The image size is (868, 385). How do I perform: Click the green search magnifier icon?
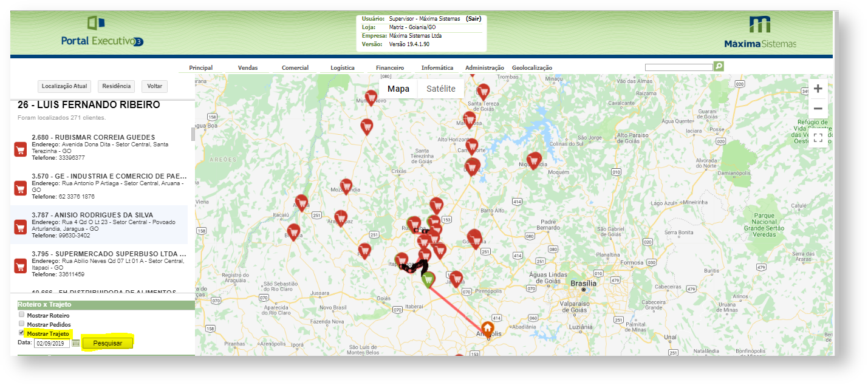(719, 66)
